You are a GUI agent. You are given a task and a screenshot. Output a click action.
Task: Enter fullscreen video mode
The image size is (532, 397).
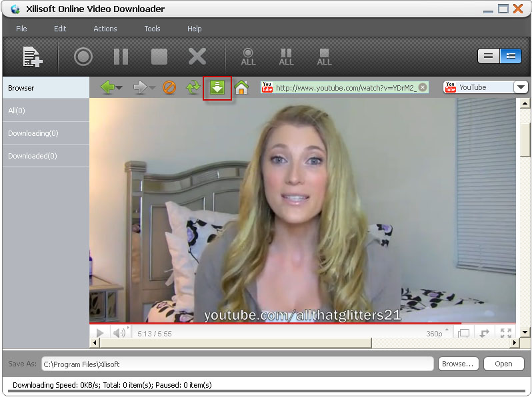(x=505, y=333)
